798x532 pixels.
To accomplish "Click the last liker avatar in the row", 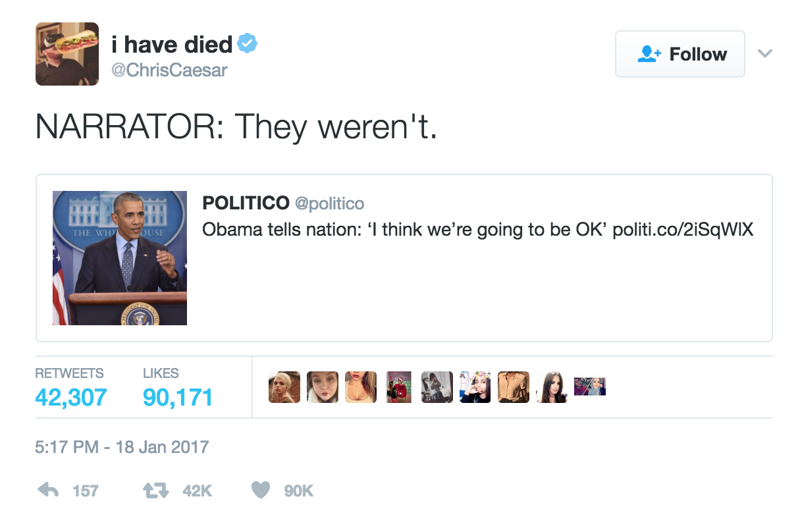I will point(590,386).
